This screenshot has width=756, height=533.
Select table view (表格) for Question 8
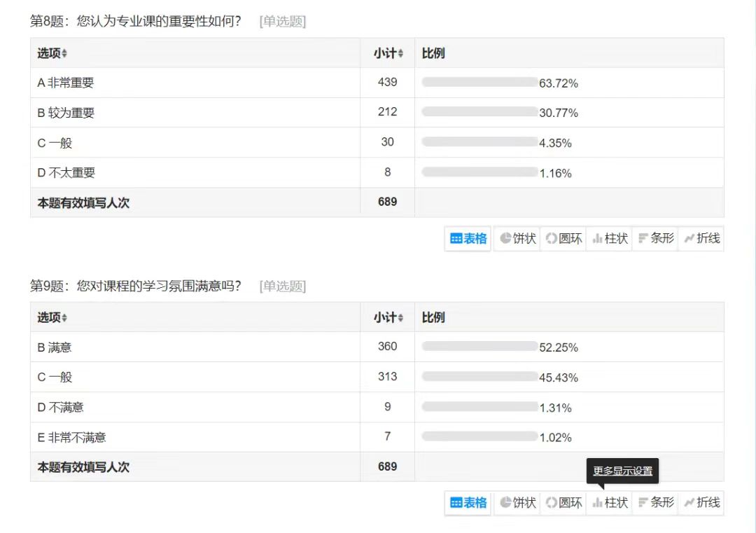(468, 239)
